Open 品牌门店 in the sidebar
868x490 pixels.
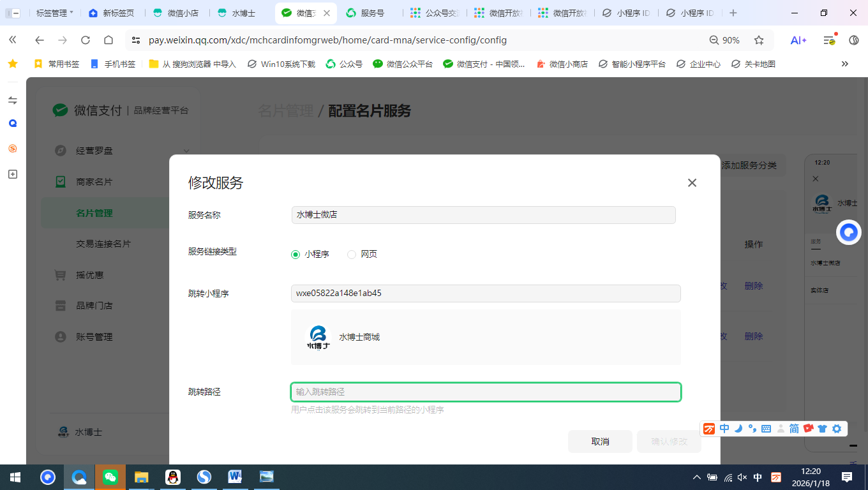tap(94, 306)
